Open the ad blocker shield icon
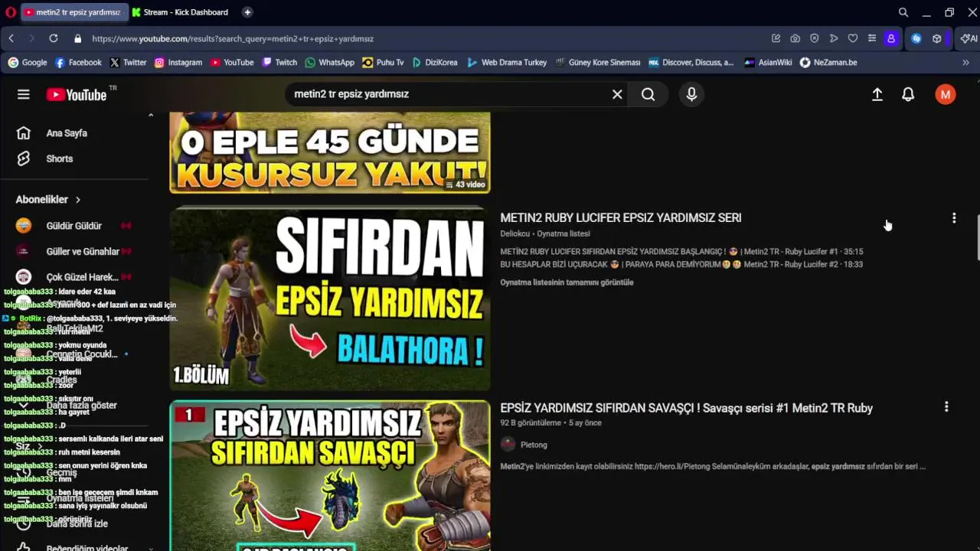The height and width of the screenshot is (551, 980). [815, 38]
